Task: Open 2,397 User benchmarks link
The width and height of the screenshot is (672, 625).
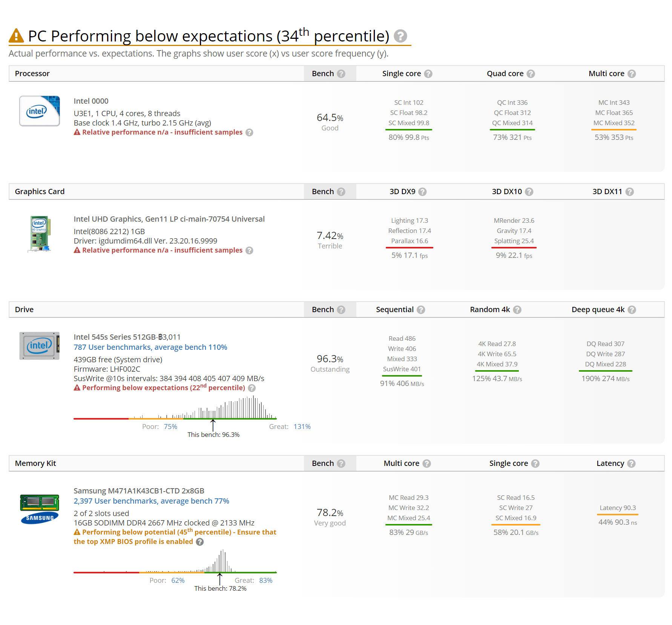Action: tap(151, 501)
